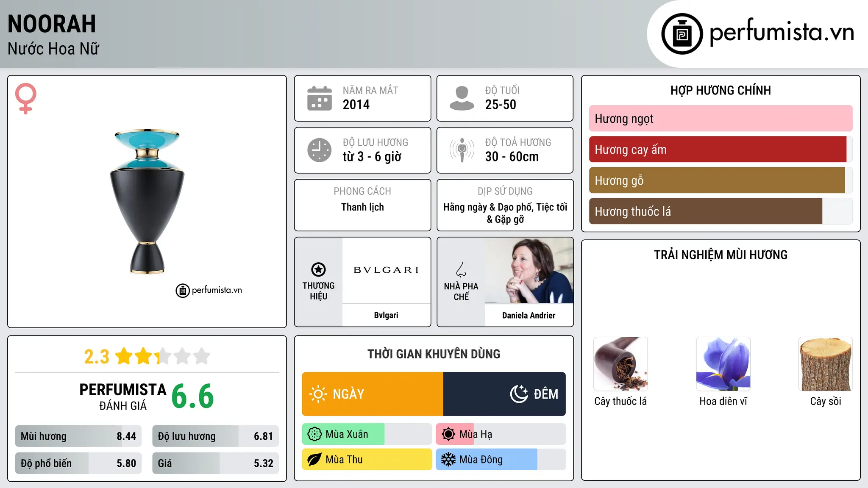The image size is (868, 488).
Task: Click the NOORAH perfume title
Action: click(52, 24)
